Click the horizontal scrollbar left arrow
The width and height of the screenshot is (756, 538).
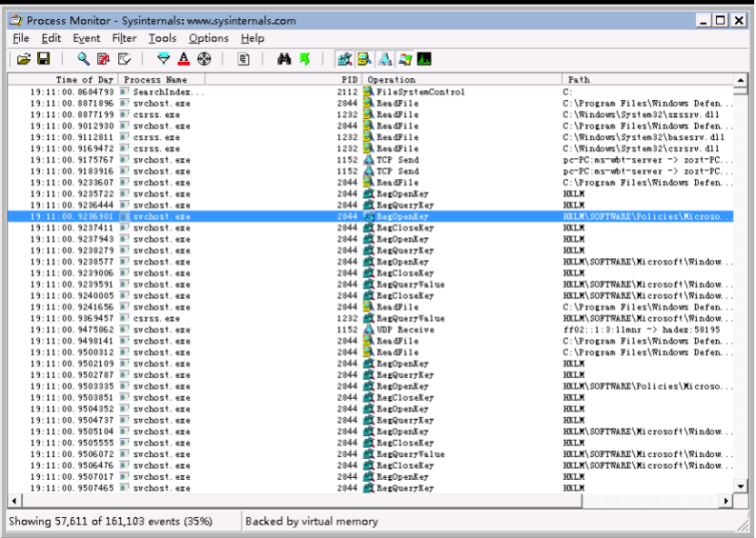(x=14, y=501)
